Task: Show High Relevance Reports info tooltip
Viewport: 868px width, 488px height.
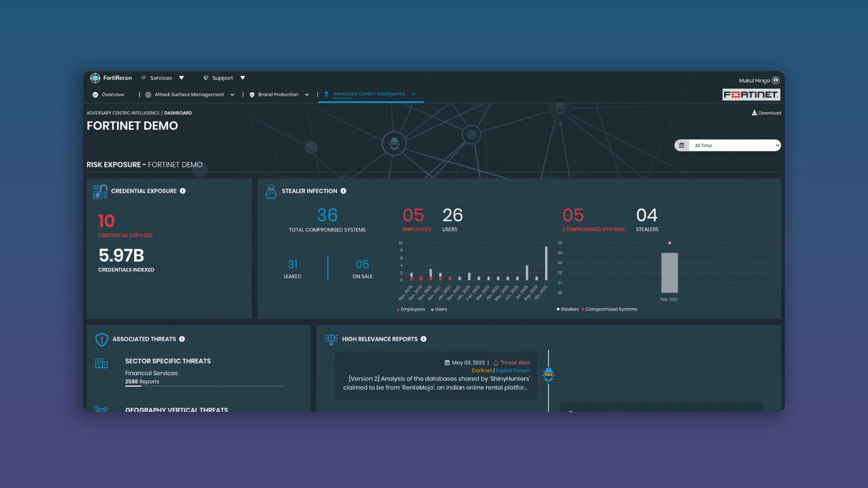Action: point(423,339)
